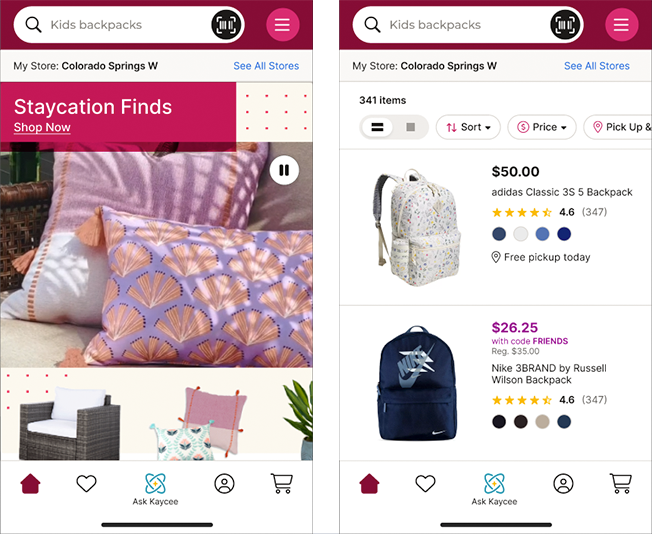Switch to list view toggle
Screen dimensions: 652x534
click(x=377, y=127)
